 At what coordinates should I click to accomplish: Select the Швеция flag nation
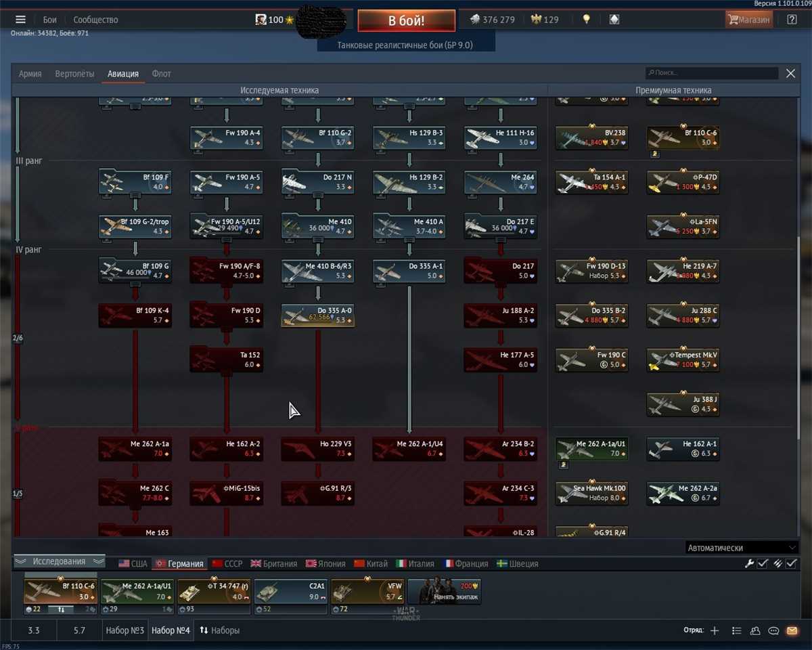(x=518, y=563)
